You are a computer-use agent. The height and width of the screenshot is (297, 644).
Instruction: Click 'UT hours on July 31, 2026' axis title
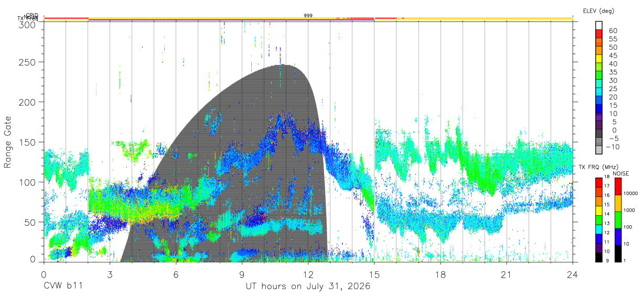point(308,286)
